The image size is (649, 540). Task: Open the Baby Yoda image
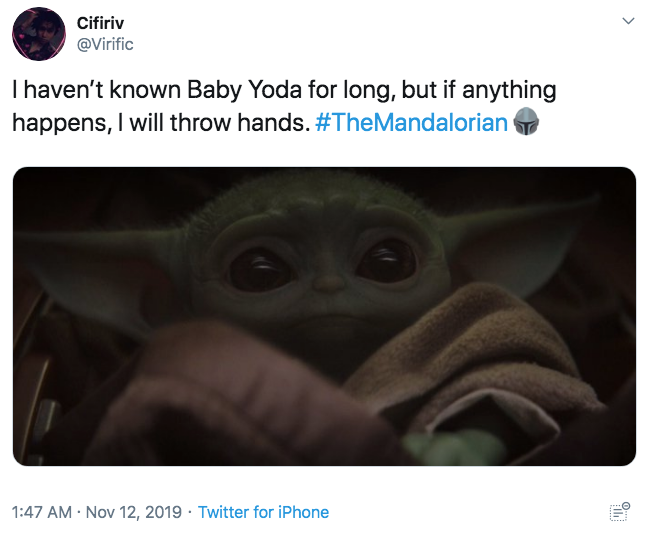pyautogui.click(x=324, y=316)
